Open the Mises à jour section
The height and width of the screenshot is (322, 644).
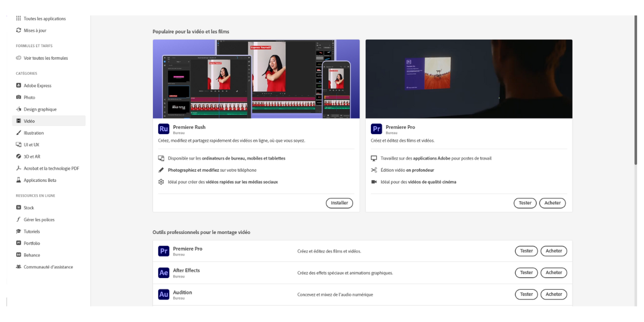click(x=35, y=31)
